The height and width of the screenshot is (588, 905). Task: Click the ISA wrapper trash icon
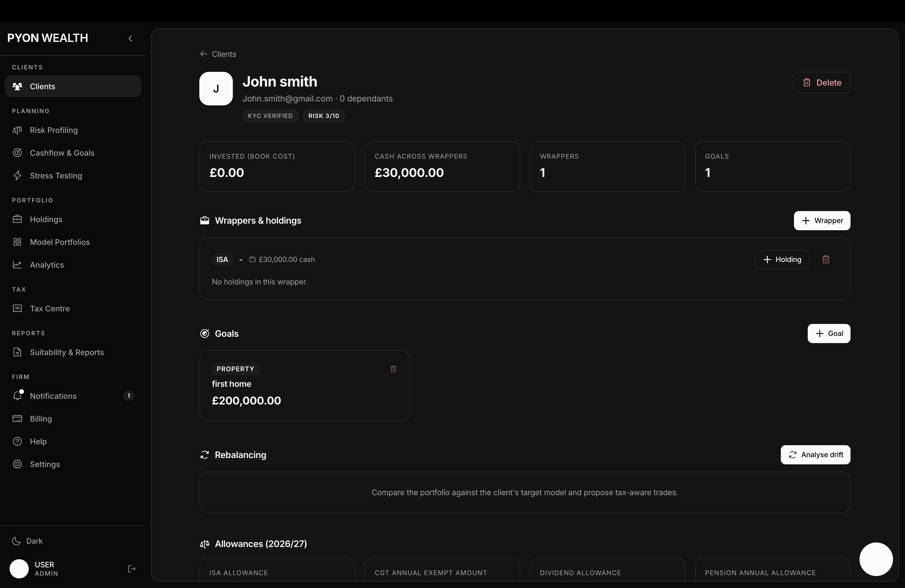[x=825, y=259]
